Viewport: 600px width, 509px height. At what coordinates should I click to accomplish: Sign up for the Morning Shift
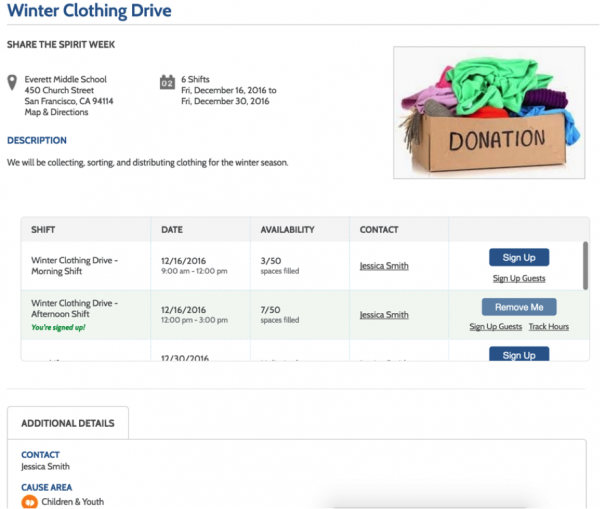tap(518, 257)
